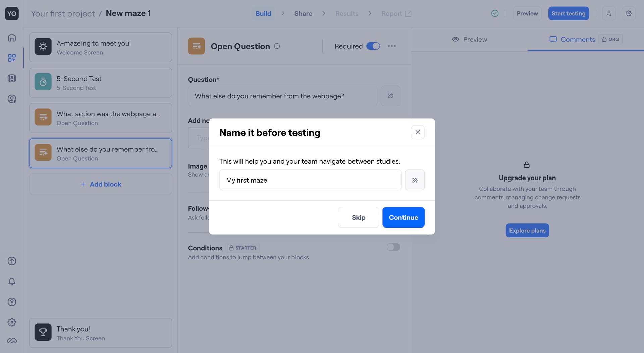Disable the Required toggle for Open Question

point(373,46)
